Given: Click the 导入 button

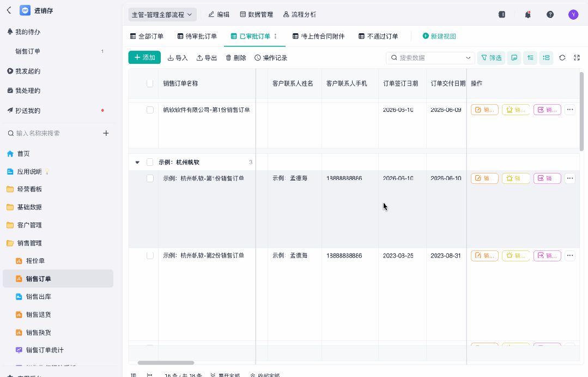Looking at the screenshot, I should (x=177, y=58).
